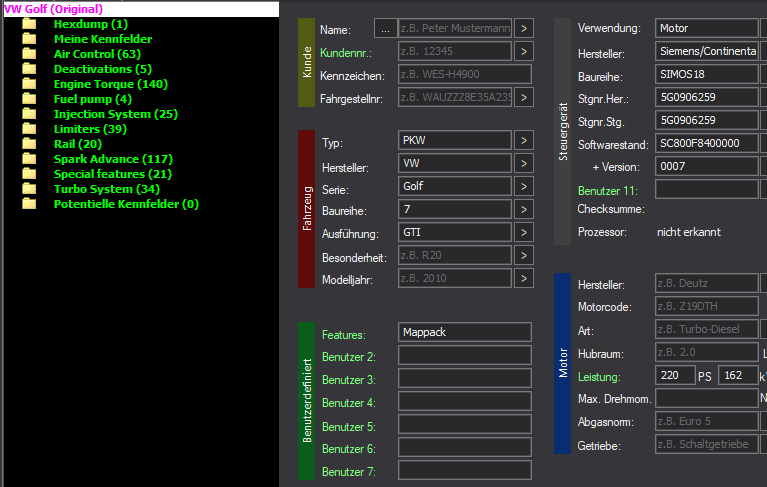Open the arrow list next to Ausführung GTI
Screen dimensions: 767x487
[x=524, y=232]
